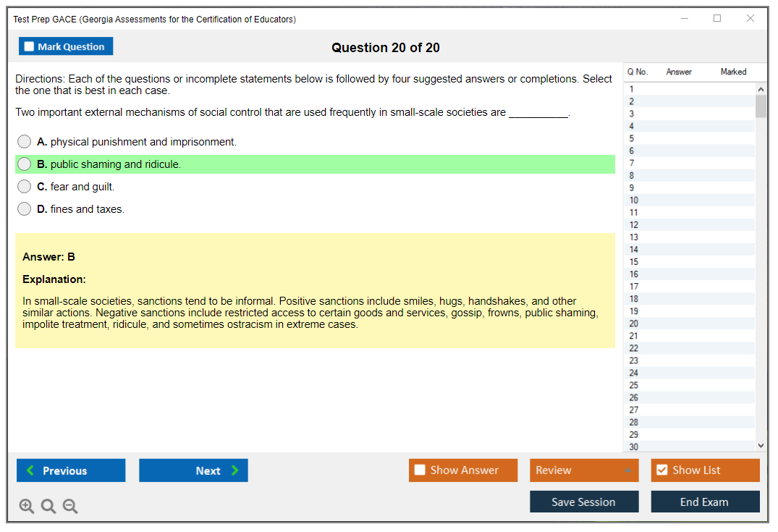Viewport: 778px width, 532px height.
Task: Select question 25 in the question list
Action: [634, 385]
